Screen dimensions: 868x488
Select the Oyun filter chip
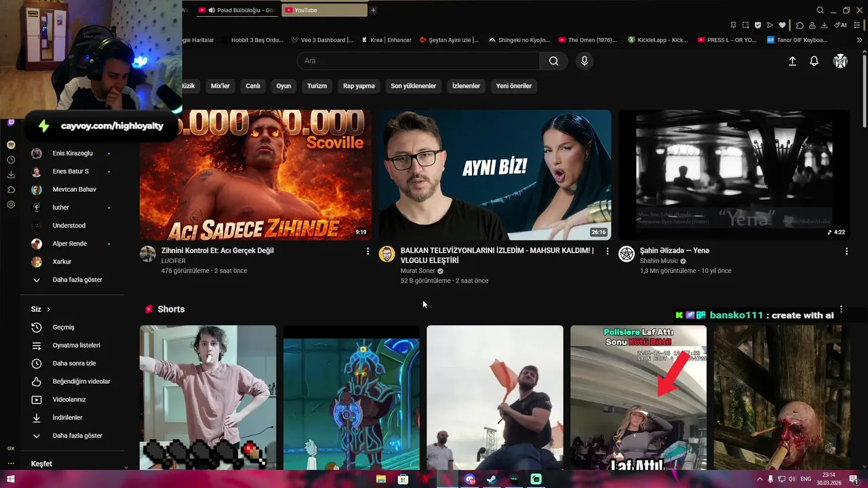coord(283,86)
